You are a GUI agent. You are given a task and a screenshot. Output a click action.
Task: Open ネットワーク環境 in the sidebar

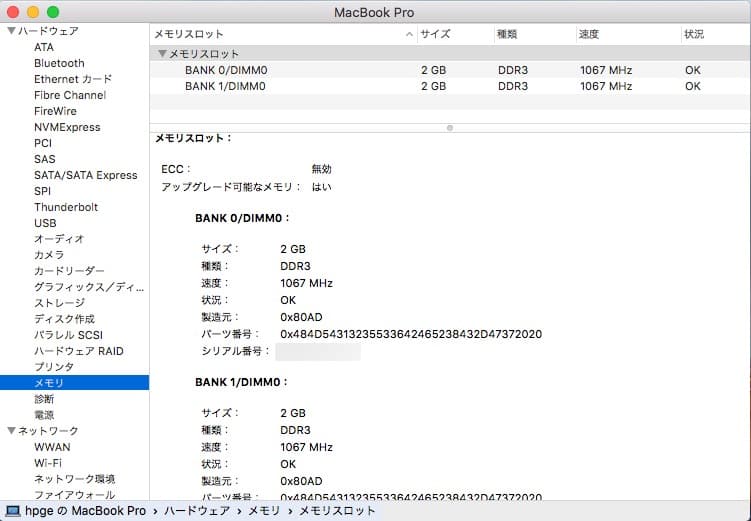click(74, 479)
